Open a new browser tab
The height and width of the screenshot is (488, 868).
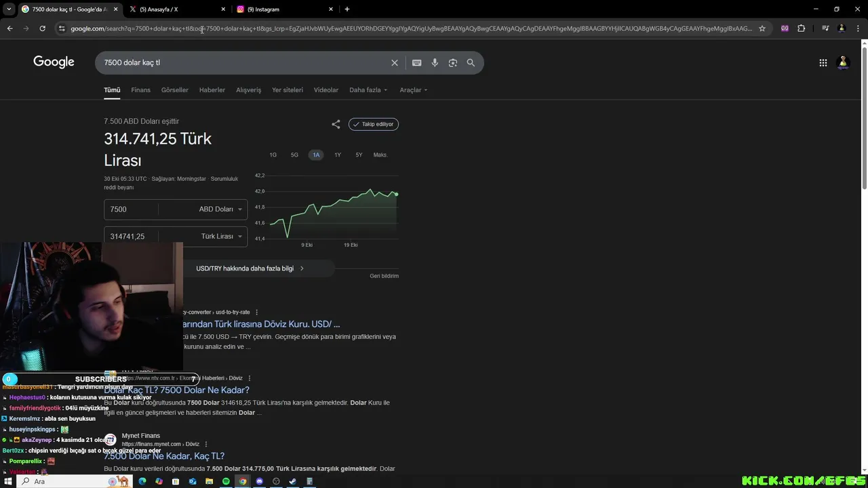point(347,9)
